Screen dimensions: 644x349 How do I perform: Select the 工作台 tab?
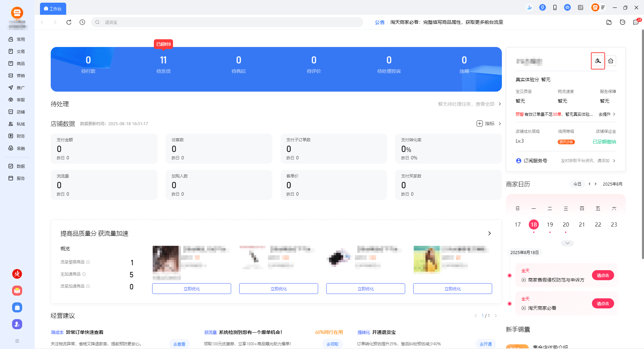point(53,9)
